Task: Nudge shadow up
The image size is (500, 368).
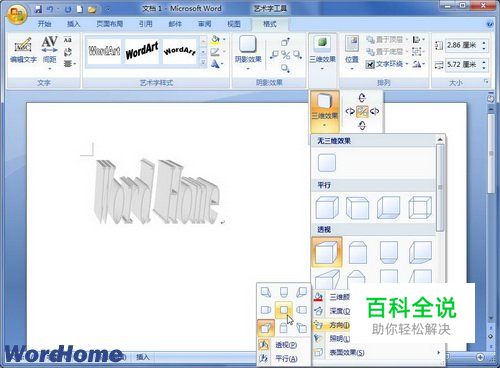Action: click(x=285, y=42)
